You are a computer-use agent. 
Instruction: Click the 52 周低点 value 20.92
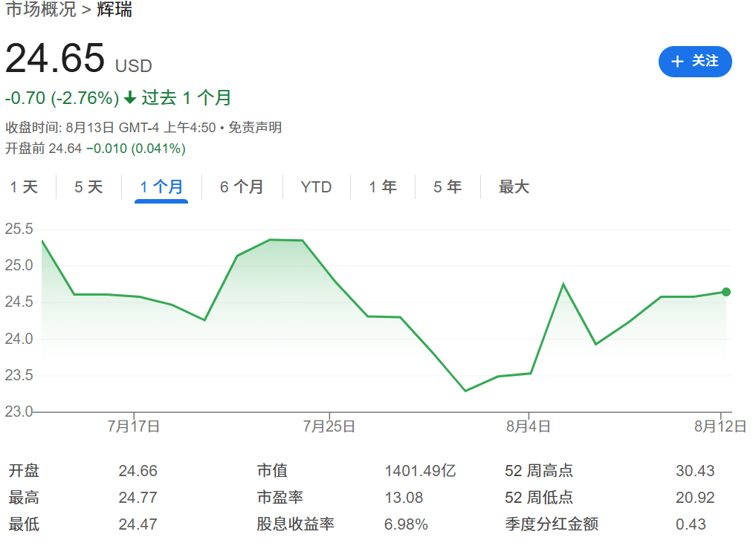click(695, 497)
